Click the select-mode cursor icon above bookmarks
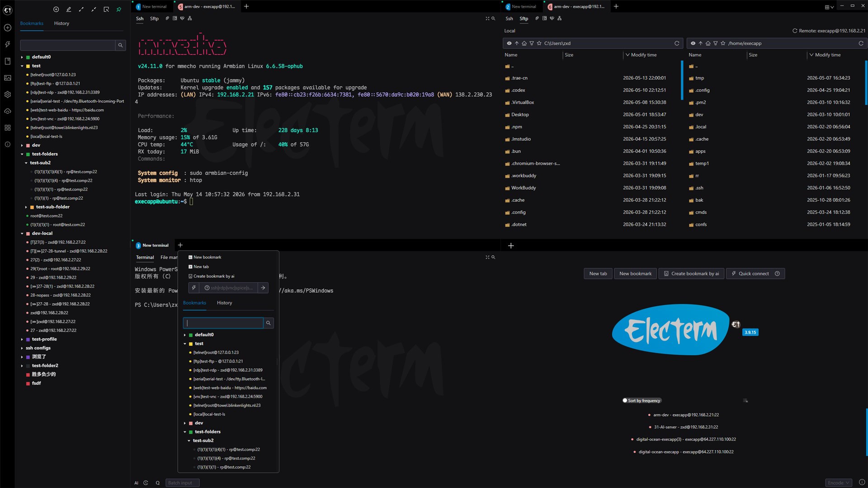This screenshot has width=868, height=488. click(106, 9)
